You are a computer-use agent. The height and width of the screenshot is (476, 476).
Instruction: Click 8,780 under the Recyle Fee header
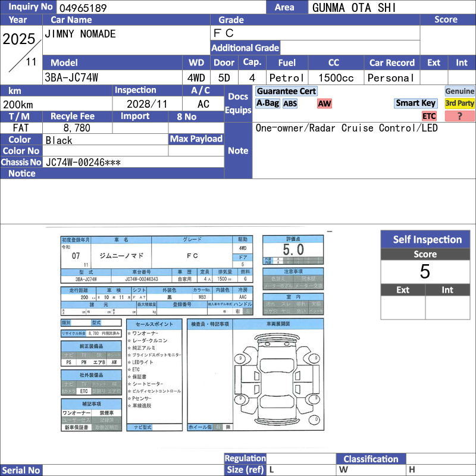(77, 128)
